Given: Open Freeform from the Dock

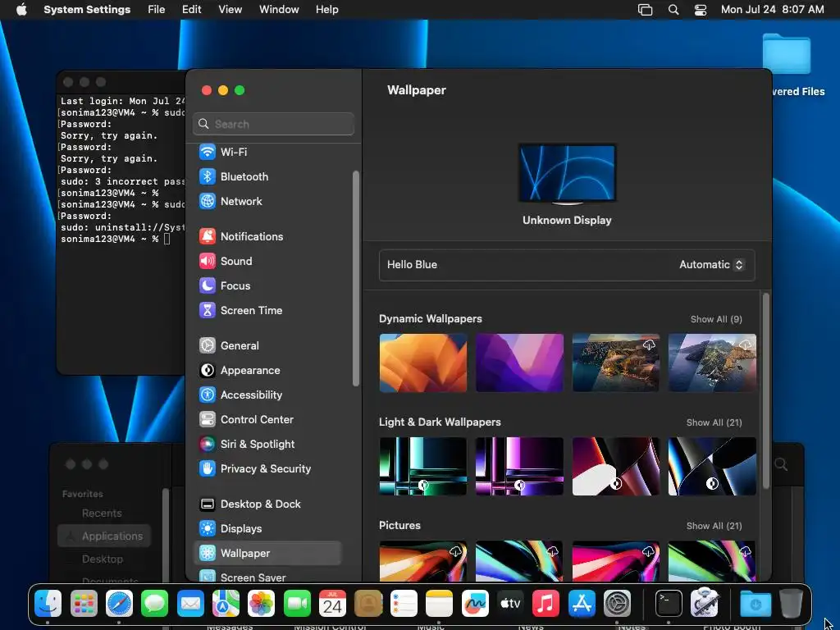Looking at the screenshot, I should tap(475, 604).
